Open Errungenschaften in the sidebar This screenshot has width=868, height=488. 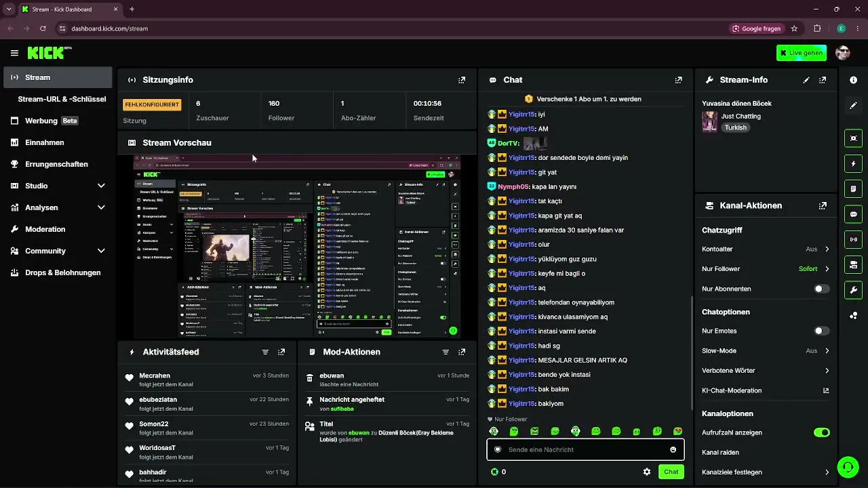point(58,164)
